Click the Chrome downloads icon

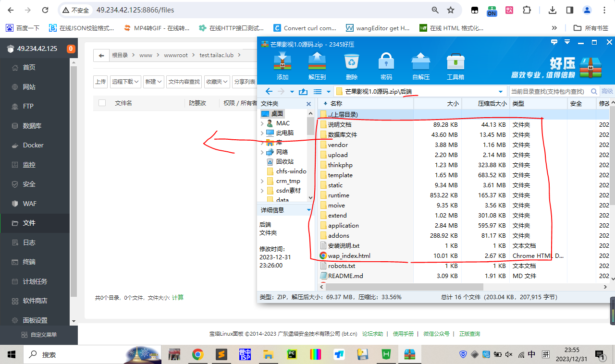point(553,10)
